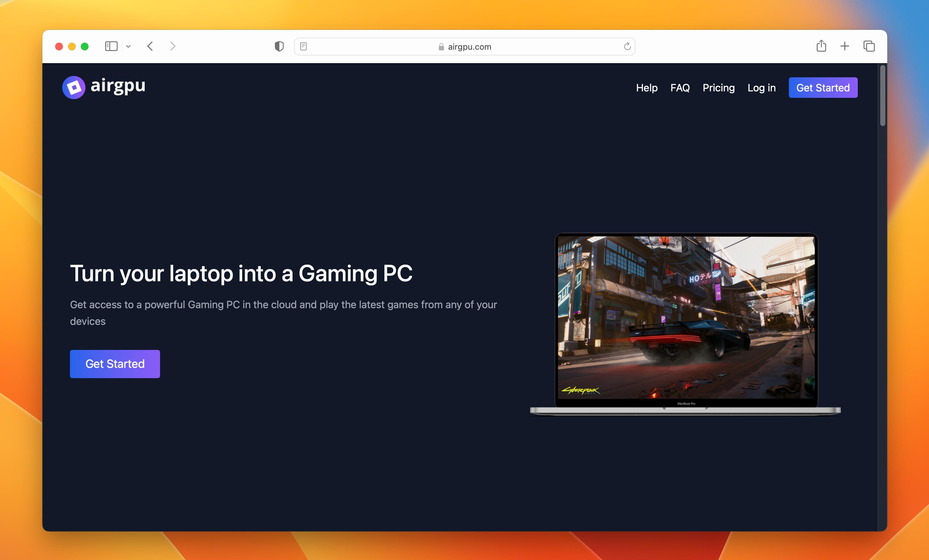Viewport: 929px width, 560px height.
Task: Open the Help nav link
Action: coord(647,88)
